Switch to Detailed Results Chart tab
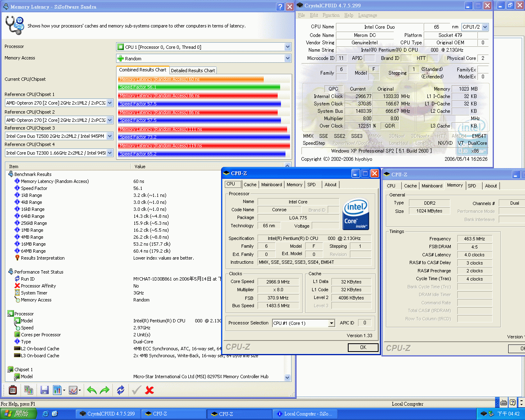Viewport: 525px width, 420px height. pos(193,71)
